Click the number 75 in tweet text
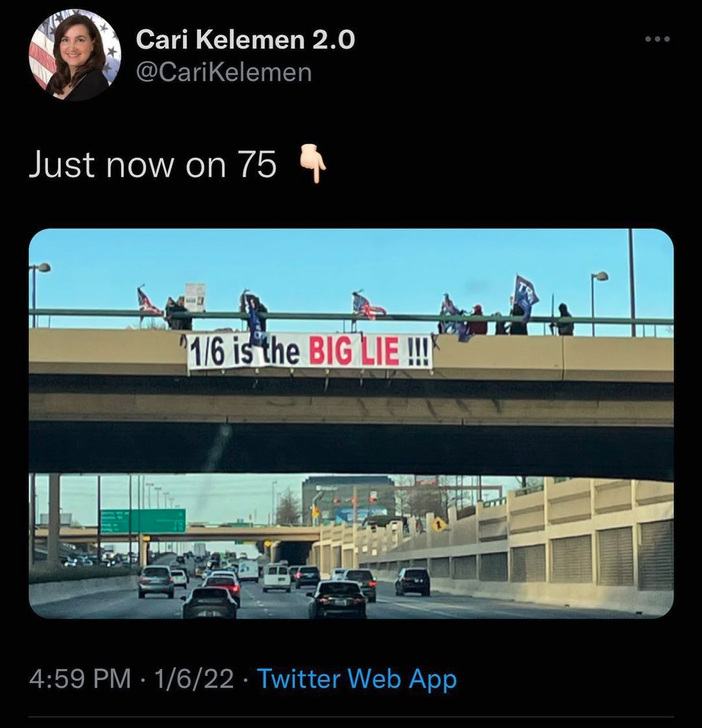 257,164
